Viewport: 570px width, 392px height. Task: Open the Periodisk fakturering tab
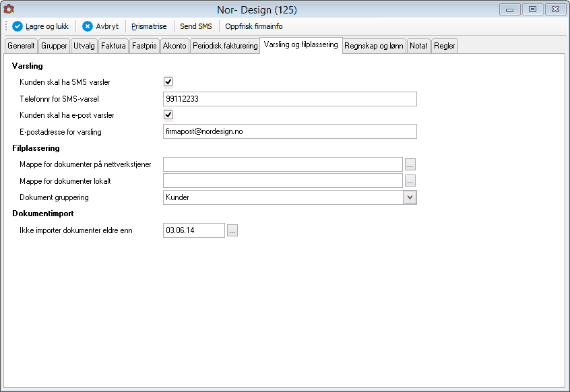pyautogui.click(x=225, y=46)
